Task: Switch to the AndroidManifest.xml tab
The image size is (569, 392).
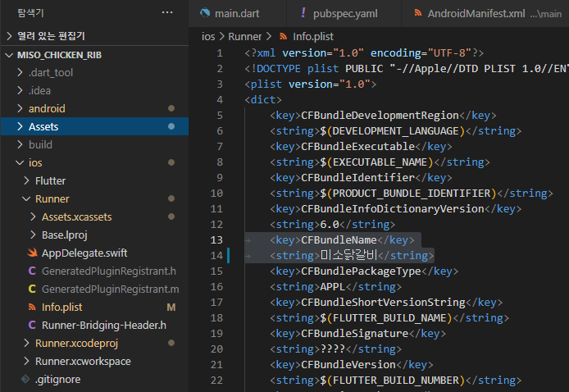Action: (485, 13)
